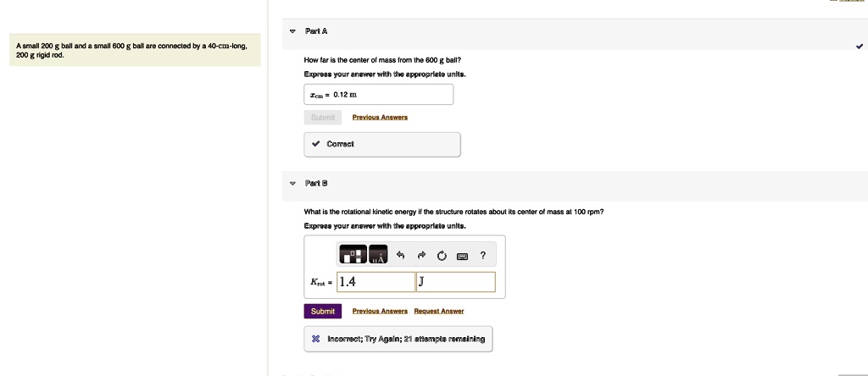Click the Incorrect; Try Again message
868x376 pixels.
point(398,339)
